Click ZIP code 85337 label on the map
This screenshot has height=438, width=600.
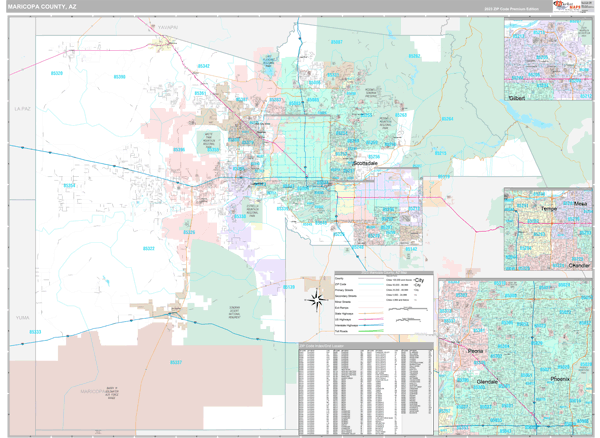click(x=176, y=362)
